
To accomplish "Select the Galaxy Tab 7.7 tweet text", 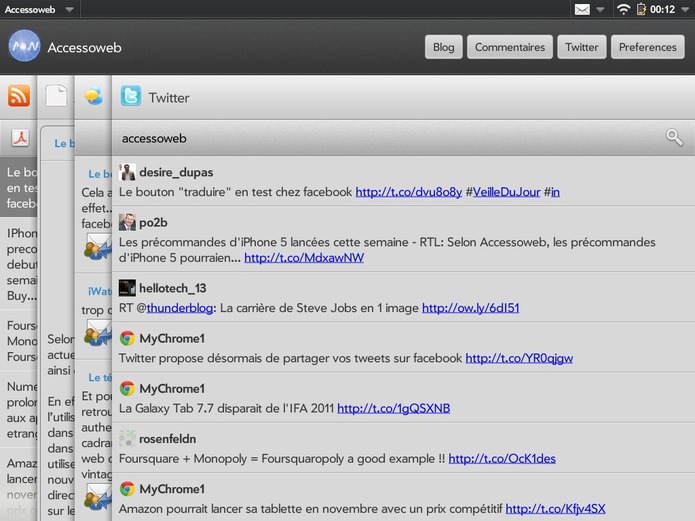I will click(226, 408).
